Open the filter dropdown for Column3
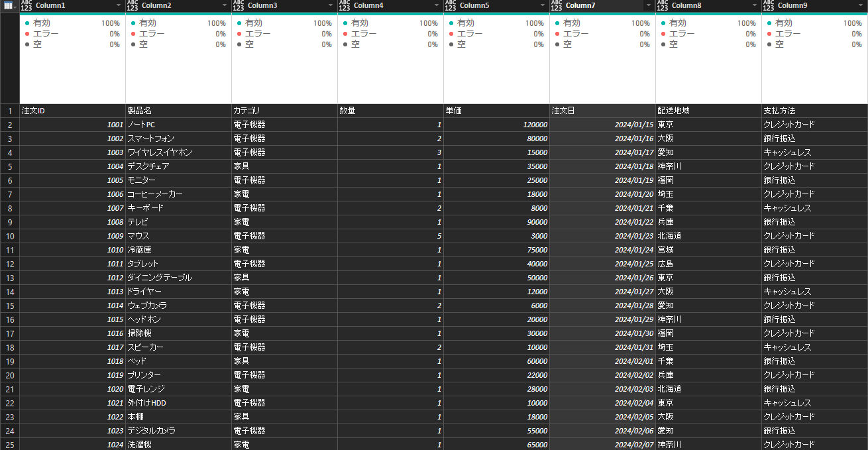This screenshot has width=868, height=450. (331, 5)
